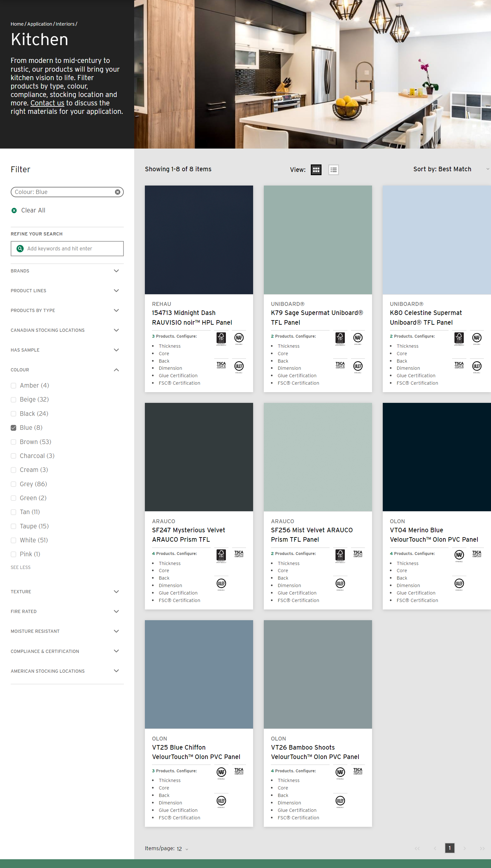Switch to list view icon
The height and width of the screenshot is (868, 491).
(333, 170)
